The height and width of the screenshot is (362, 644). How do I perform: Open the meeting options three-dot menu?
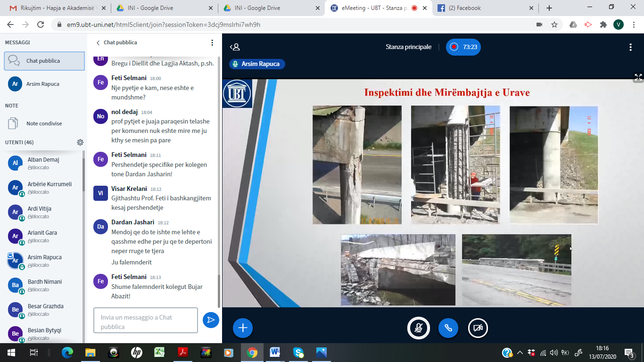coord(630,47)
